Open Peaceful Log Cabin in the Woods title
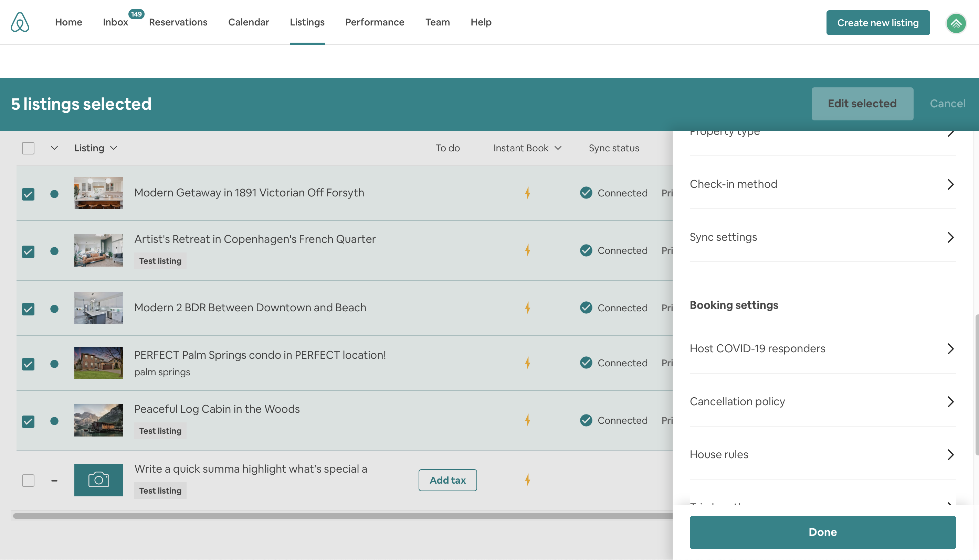The image size is (979, 560). [x=217, y=409]
